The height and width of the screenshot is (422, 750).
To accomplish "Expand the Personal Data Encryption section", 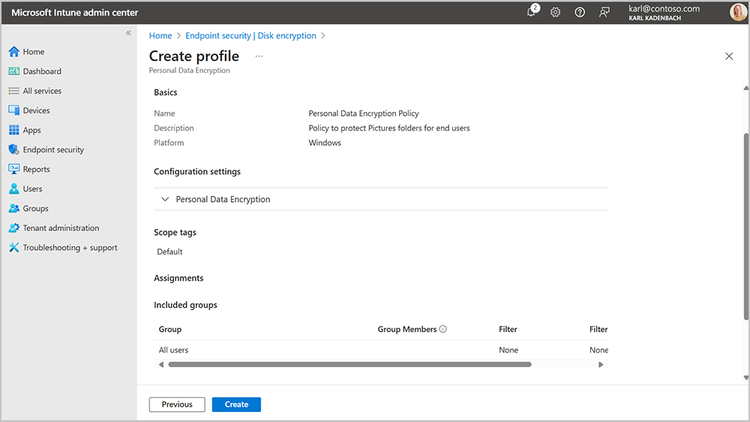I will 165,199.
